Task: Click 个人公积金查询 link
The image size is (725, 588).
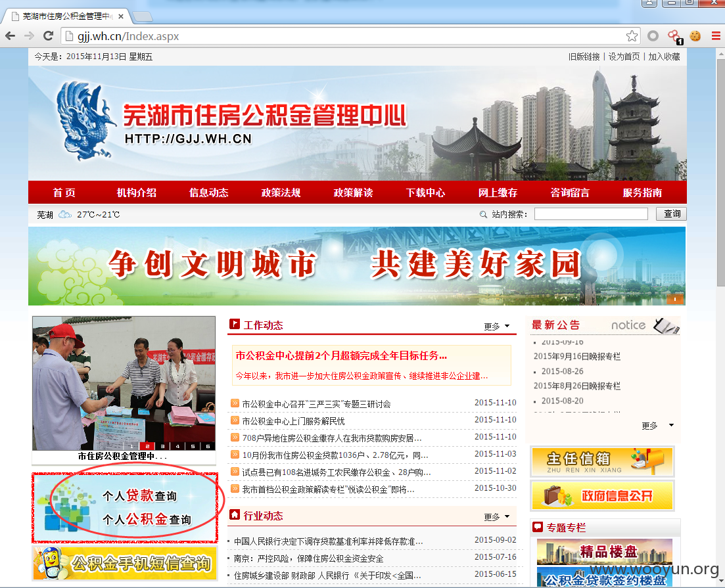Action: coord(147,520)
